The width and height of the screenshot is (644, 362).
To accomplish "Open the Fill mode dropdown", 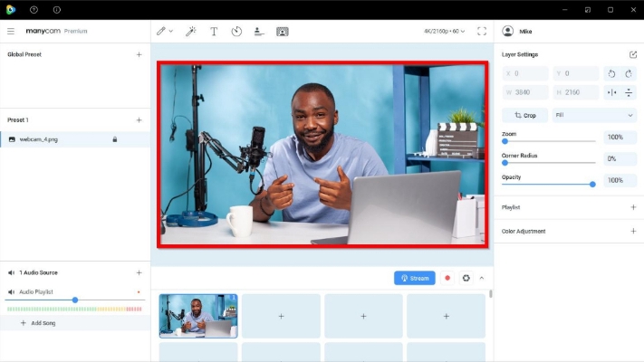I will (595, 116).
